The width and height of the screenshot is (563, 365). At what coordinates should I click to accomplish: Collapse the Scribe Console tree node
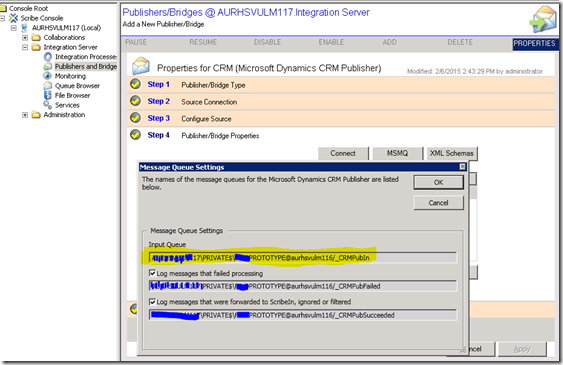3,18
